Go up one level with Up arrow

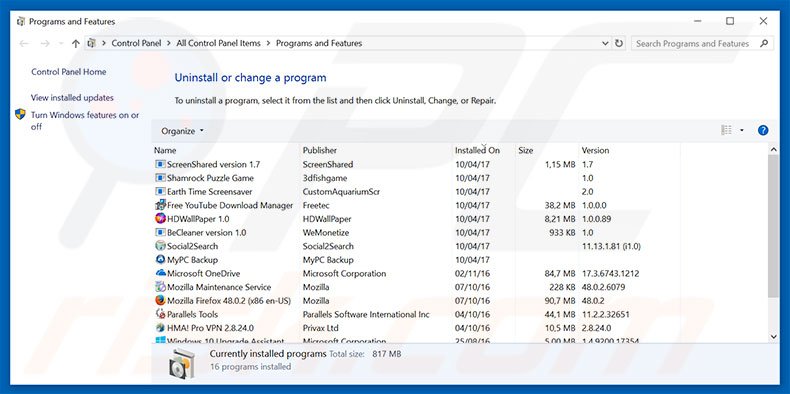coord(76,44)
